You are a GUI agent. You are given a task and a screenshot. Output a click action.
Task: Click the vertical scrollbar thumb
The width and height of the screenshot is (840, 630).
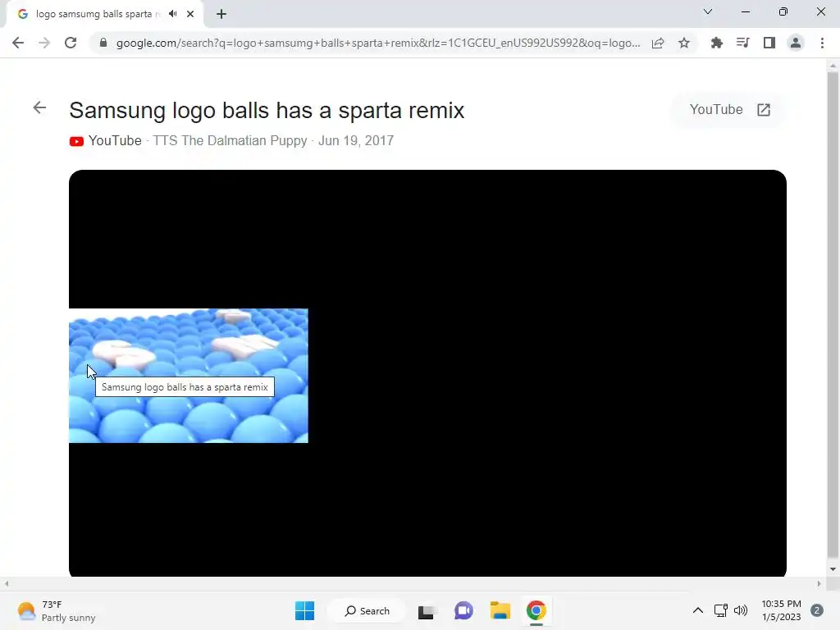(x=833, y=315)
